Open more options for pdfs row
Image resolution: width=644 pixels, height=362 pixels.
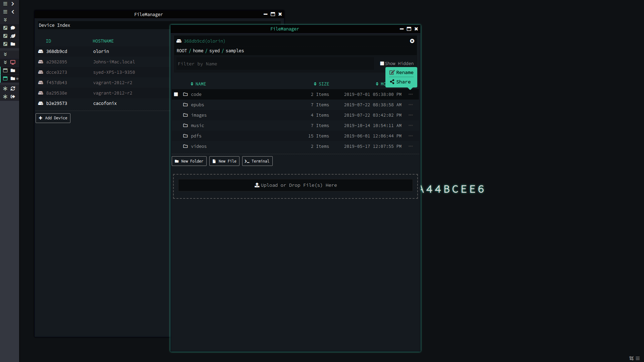[411, 136]
